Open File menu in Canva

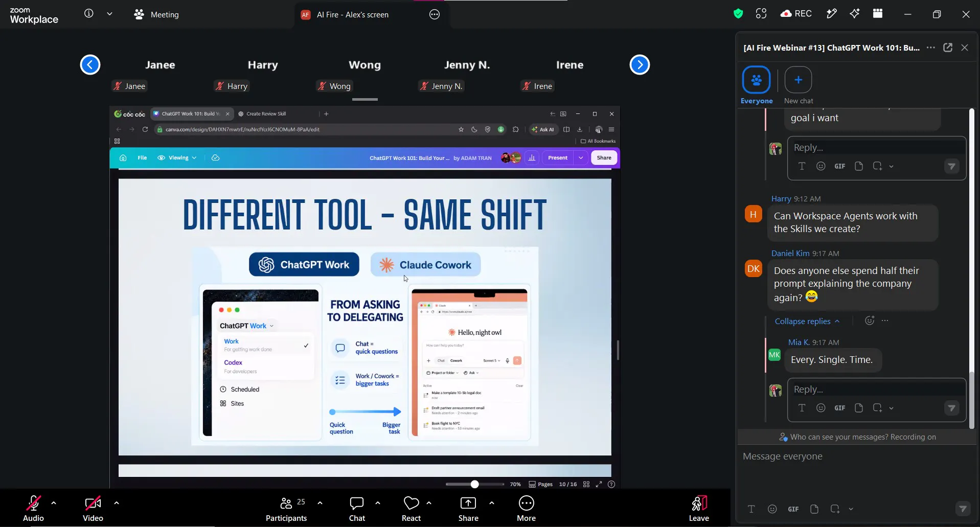pos(142,158)
